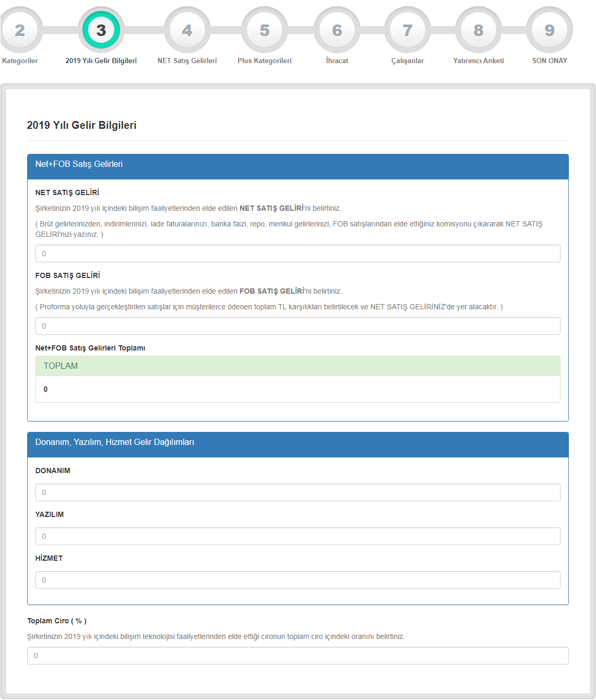596x700 pixels.
Task: Click the Toplam Ciro percentage input
Action: (x=297, y=656)
